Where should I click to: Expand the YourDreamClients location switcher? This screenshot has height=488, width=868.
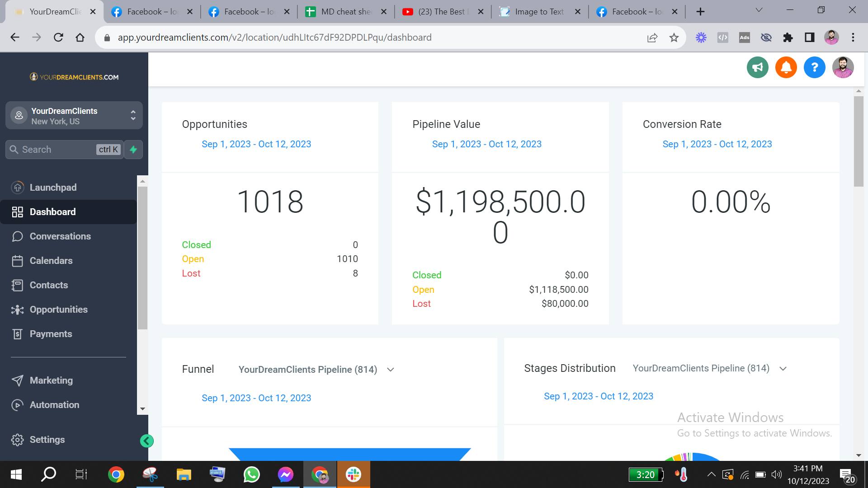coord(74,116)
